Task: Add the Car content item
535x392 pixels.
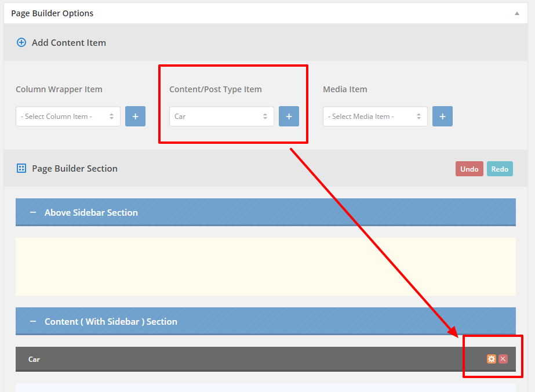Action: tap(289, 117)
